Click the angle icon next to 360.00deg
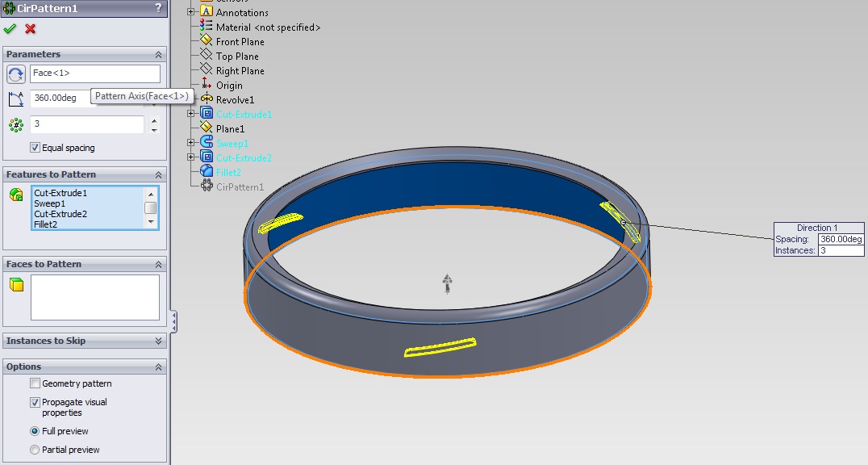The width and height of the screenshot is (868, 465). coord(16,98)
